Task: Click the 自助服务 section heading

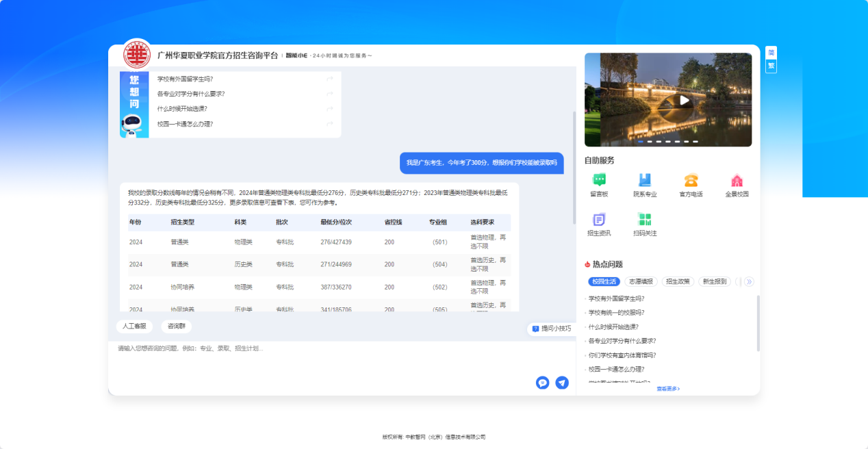Action: click(599, 161)
